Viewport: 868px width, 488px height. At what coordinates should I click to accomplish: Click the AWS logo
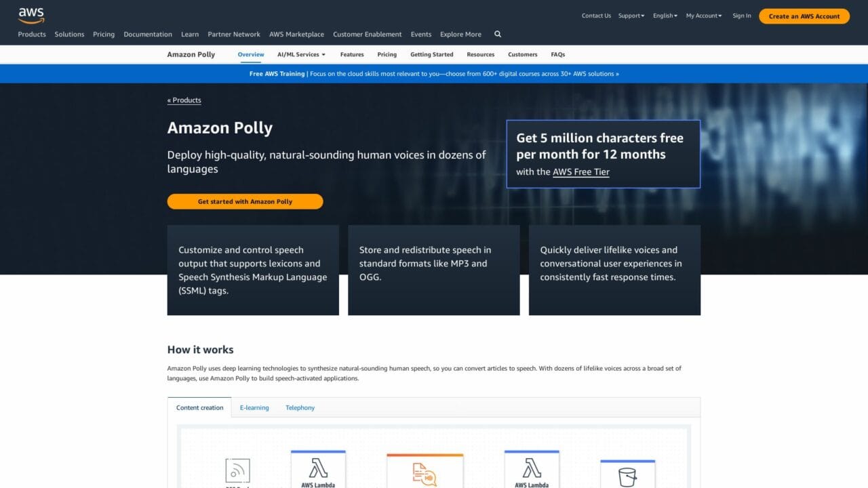pyautogui.click(x=31, y=15)
